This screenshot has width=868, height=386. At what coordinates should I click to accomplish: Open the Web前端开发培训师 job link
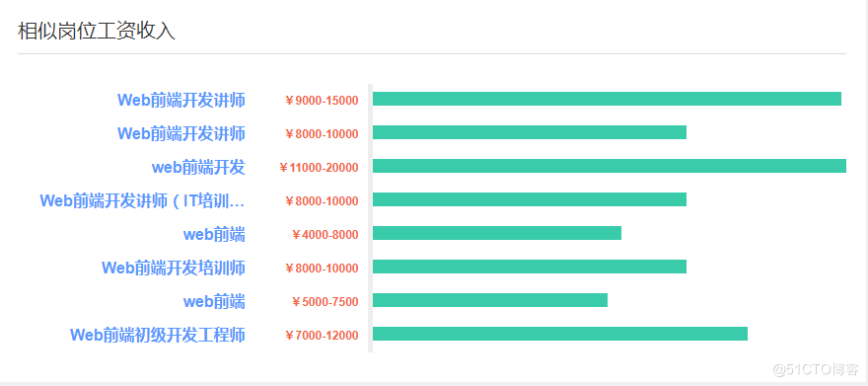click(x=174, y=269)
